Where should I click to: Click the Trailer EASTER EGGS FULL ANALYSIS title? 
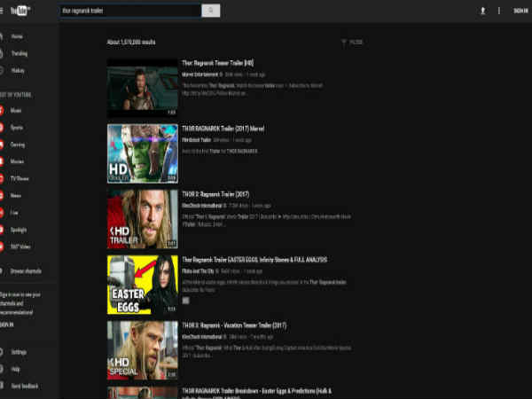pos(254,260)
